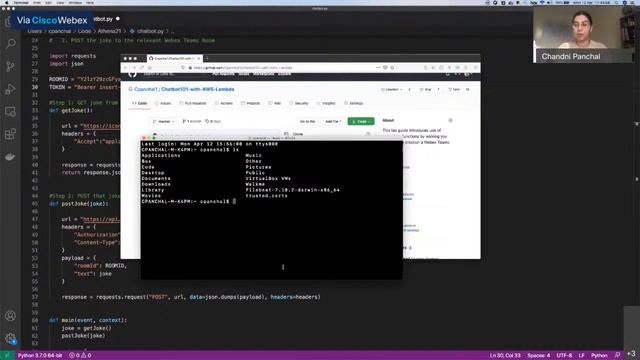
Task: Open Source Control view in VS Code
Action: click(11, 66)
